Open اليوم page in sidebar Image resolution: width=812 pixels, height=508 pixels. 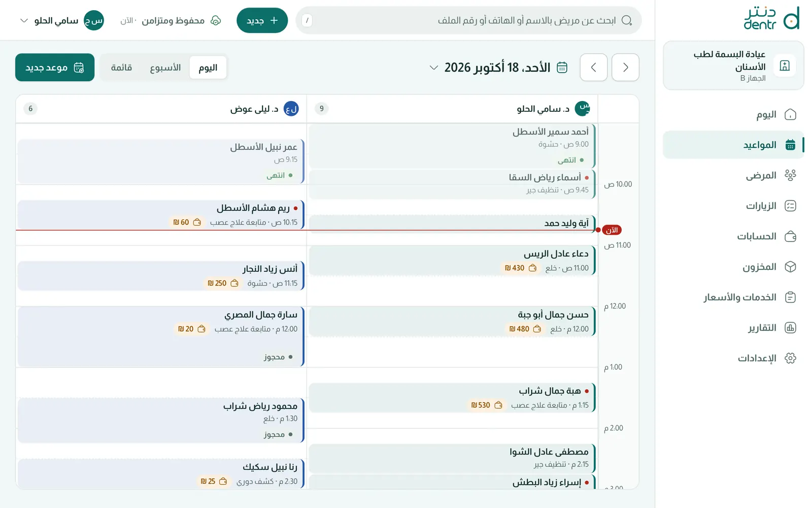pos(733,114)
